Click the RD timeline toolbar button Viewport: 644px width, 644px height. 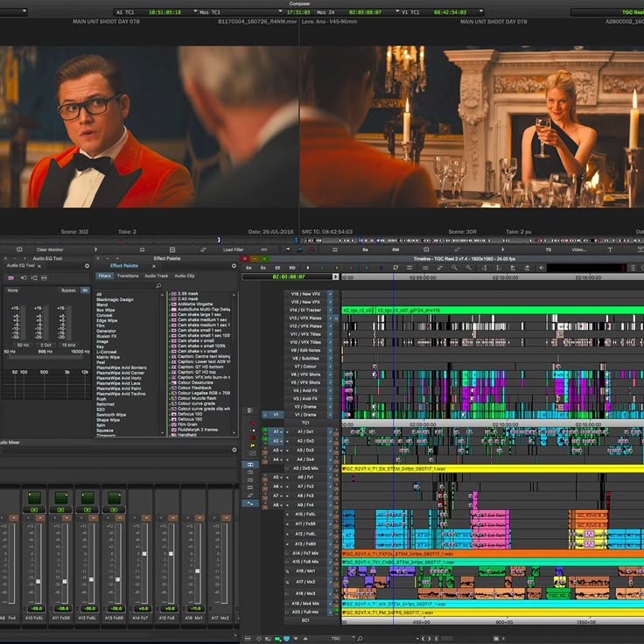tap(292, 268)
